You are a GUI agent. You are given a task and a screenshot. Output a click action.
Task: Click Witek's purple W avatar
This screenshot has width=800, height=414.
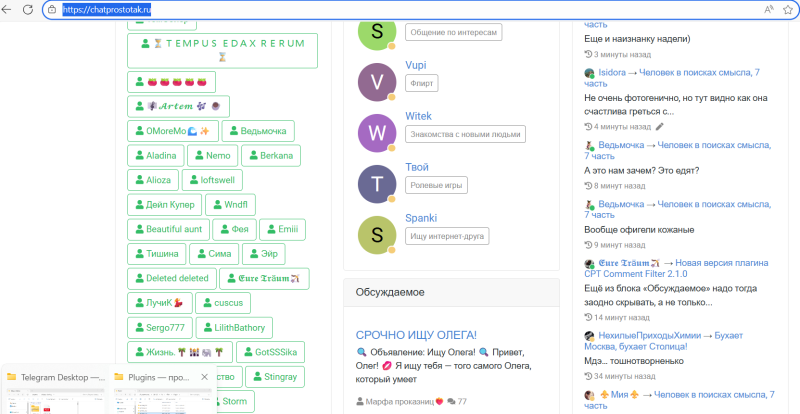click(x=377, y=133)
